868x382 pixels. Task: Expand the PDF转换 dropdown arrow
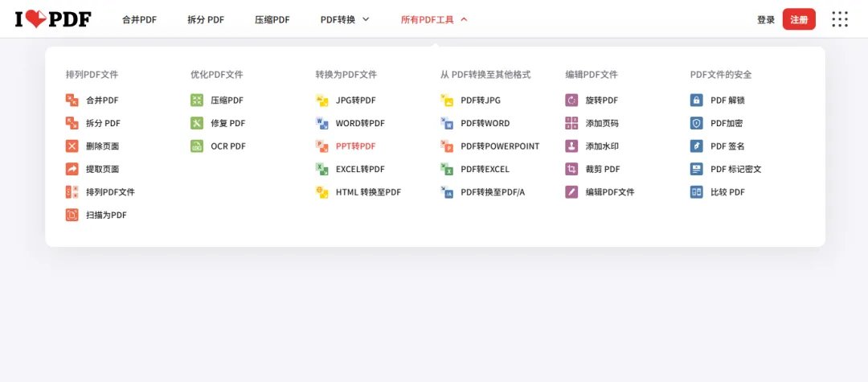click(x=366, y=19)
